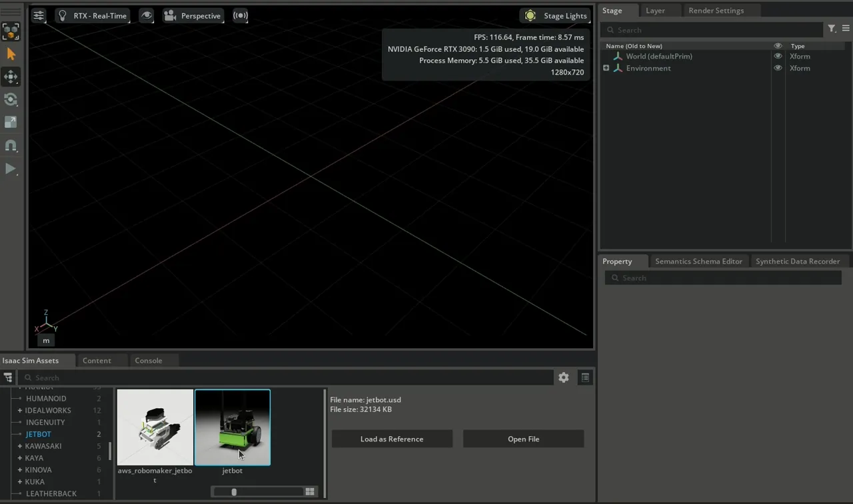Open viewport settings sliders icon
Screen dimensions: 853x504
[39, 16]
